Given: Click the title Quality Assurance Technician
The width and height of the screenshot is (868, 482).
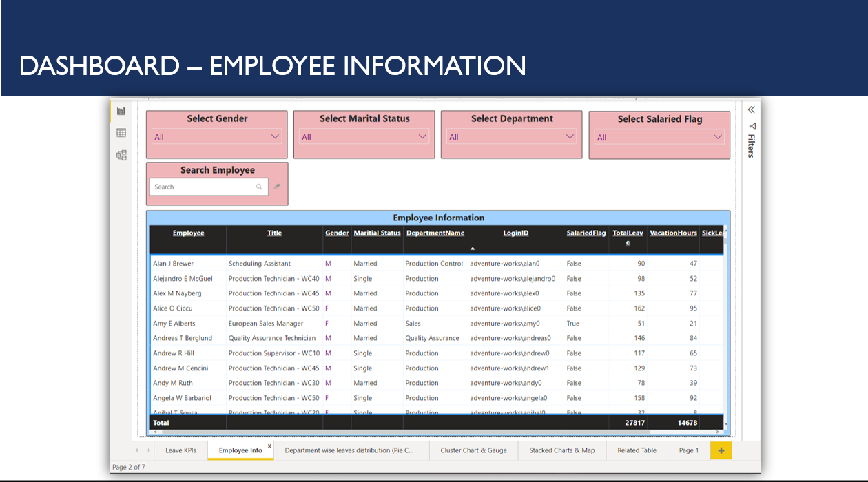Looking at the screenshot, I should pyautogui.click(x=272, y=338).
